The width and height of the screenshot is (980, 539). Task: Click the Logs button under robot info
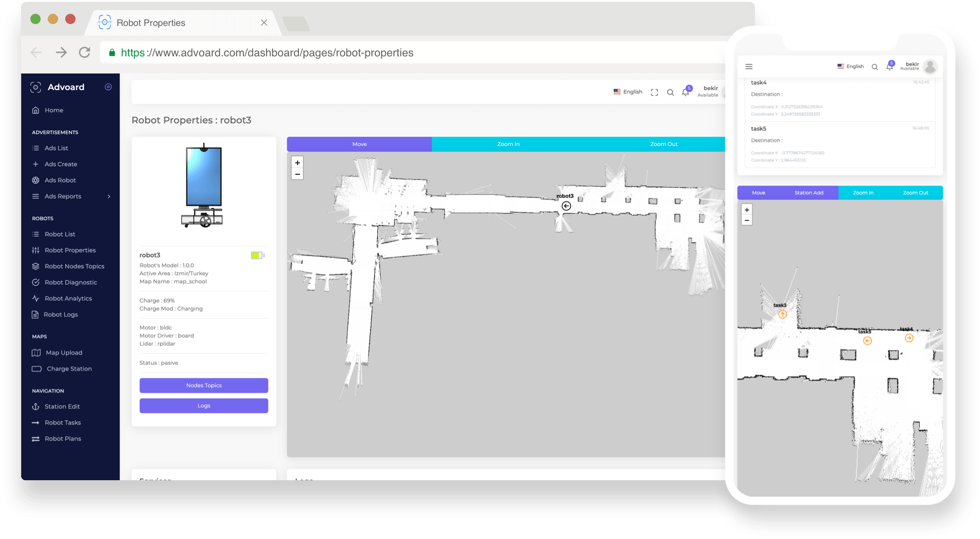204,406
